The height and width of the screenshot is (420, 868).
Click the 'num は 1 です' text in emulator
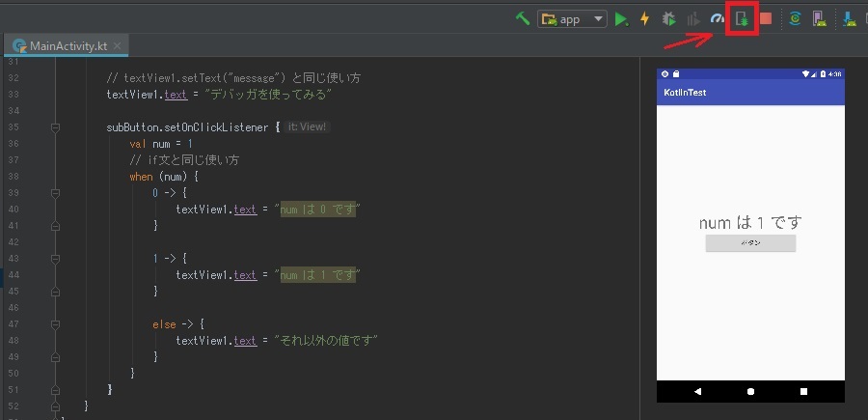(750, 222)
